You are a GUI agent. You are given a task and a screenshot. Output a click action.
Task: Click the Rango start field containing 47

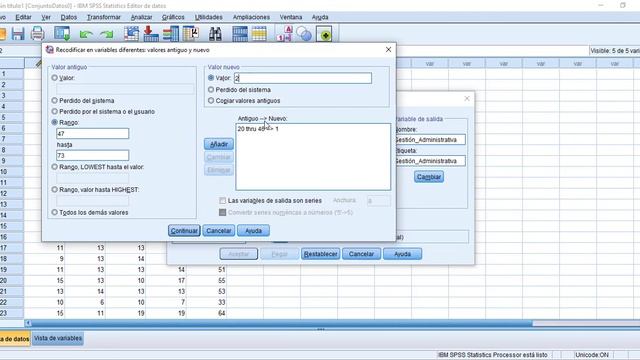(93, 133)
